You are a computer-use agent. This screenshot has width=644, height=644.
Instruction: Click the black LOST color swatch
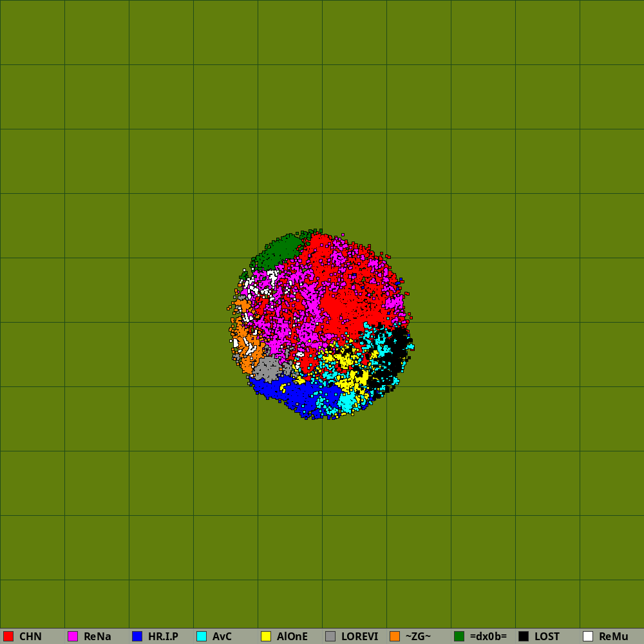pyautogui.click(x=524, y=636)
